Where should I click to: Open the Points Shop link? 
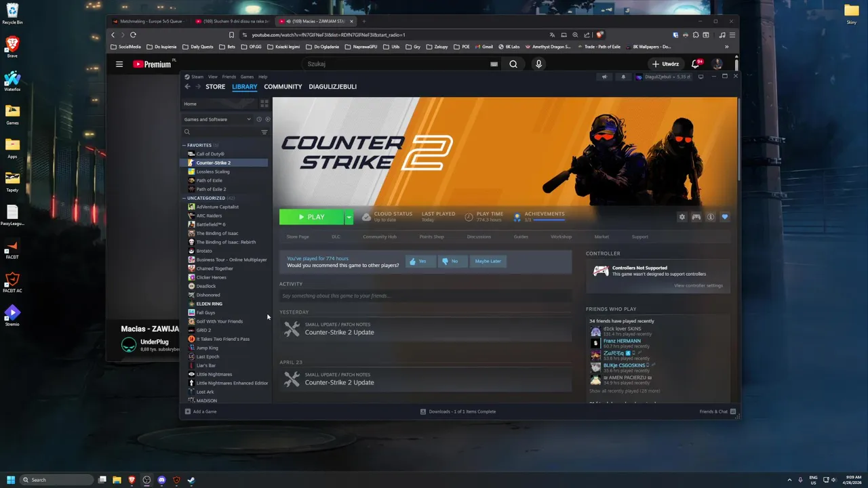pos(431,237)
